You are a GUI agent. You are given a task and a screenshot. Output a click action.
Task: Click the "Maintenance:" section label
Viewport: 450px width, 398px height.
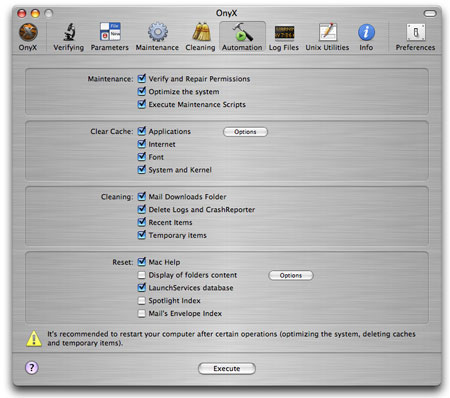point(110,79)
